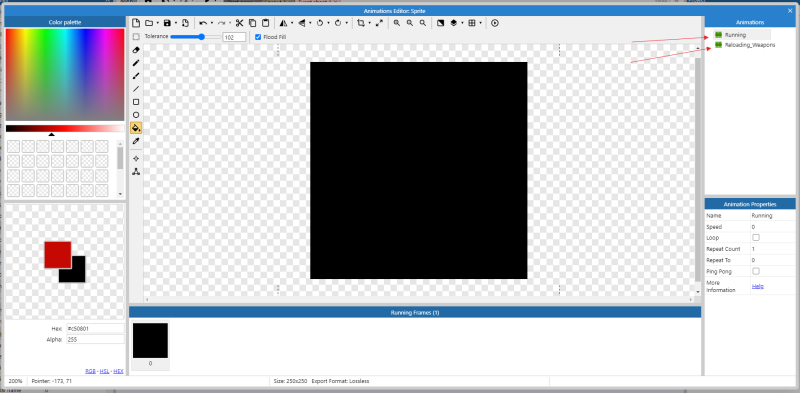This screenshot has height=393, width=800.
Task: Cut the selection using the scissors icon
Action: 239,23
